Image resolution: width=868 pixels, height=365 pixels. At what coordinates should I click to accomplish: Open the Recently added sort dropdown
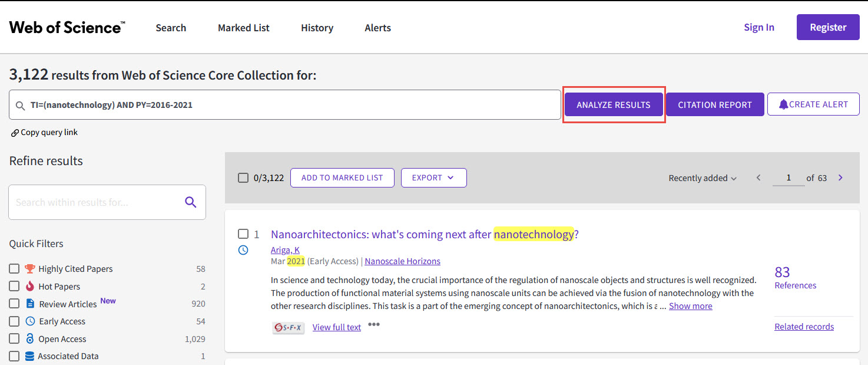pyautogui.click(x=703, y=178)
